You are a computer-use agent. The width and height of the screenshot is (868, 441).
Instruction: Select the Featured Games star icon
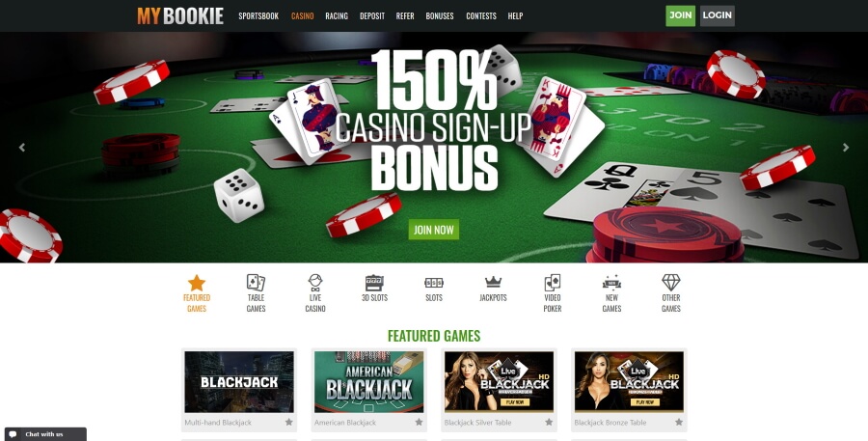click(x=197, y=283)
